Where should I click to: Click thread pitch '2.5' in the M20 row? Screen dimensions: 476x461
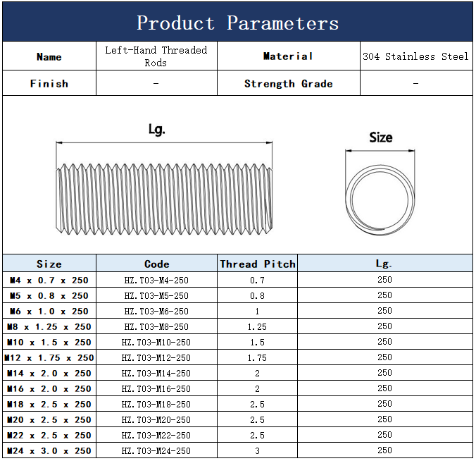tap(258, 419)
